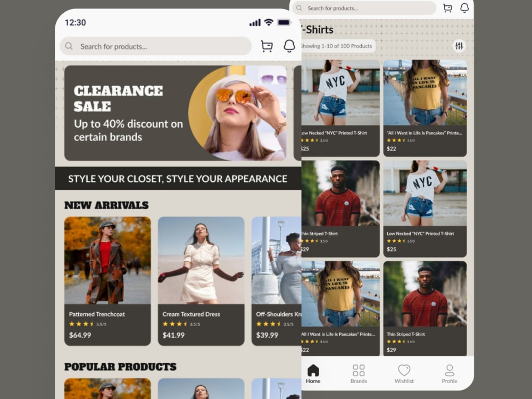Open the filter sliders icon on T-Shirts screen

pyautogui.click(x=459, y=46)
